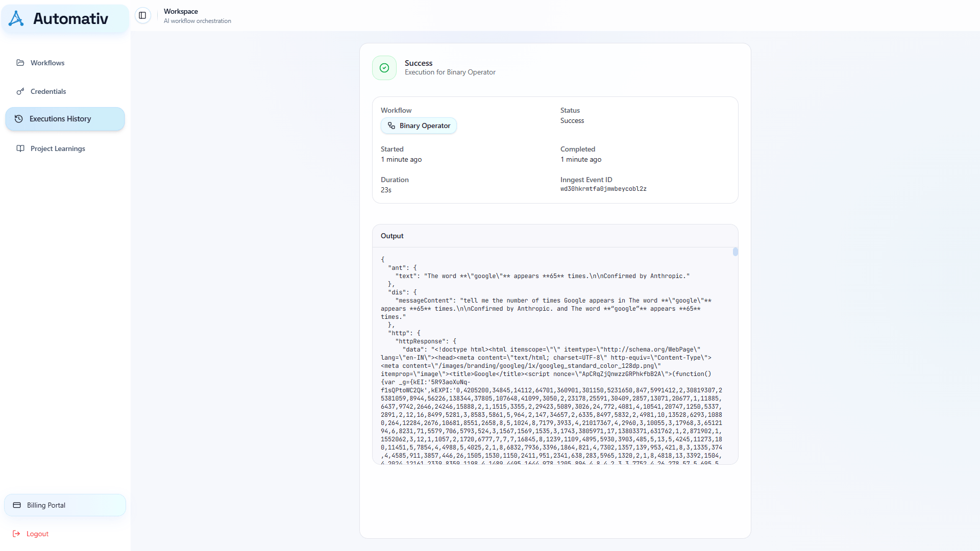Click the Billing Portal card icon
Image resolution: width=980 pixels, height=551 pixels.
17,505
